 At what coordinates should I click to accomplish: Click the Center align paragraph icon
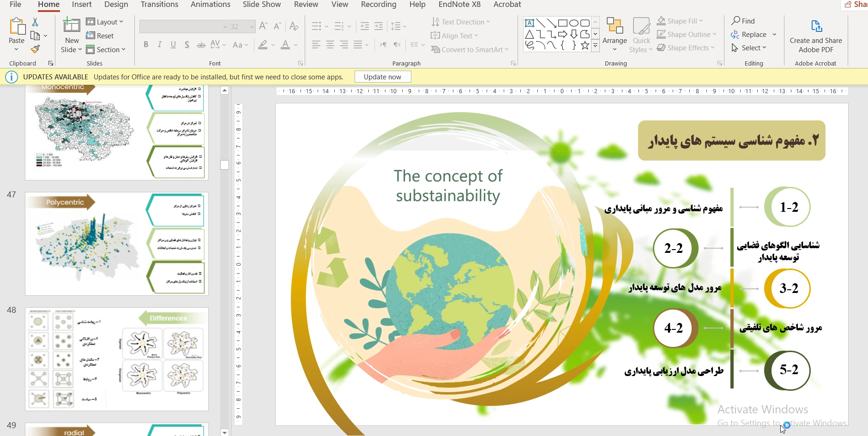pos(330,45)
